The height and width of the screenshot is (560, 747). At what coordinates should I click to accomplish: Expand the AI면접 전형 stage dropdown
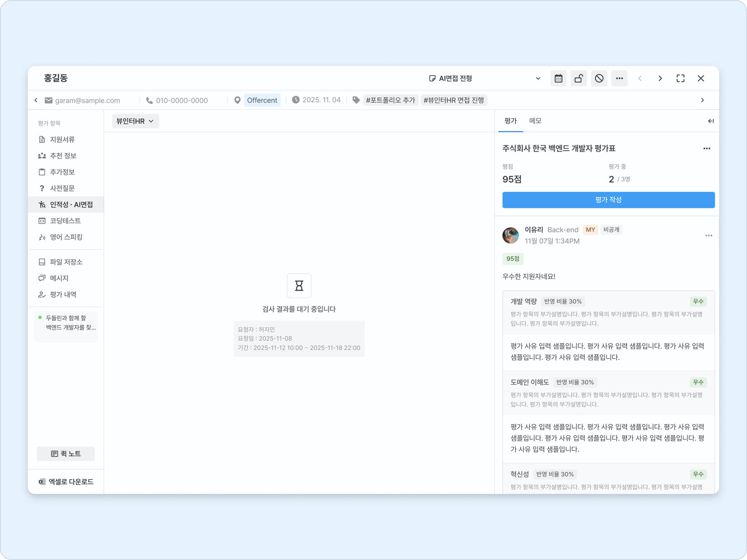coord(538,79)
